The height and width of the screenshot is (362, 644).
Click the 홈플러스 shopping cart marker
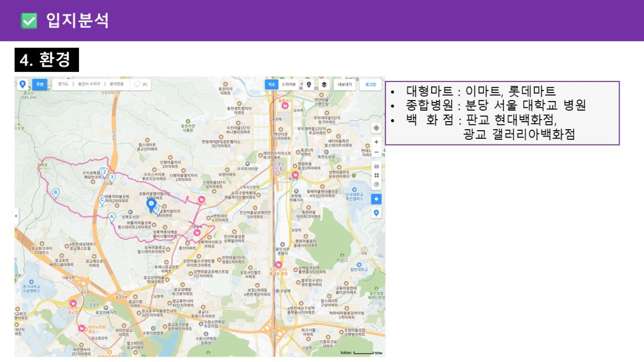285,105
